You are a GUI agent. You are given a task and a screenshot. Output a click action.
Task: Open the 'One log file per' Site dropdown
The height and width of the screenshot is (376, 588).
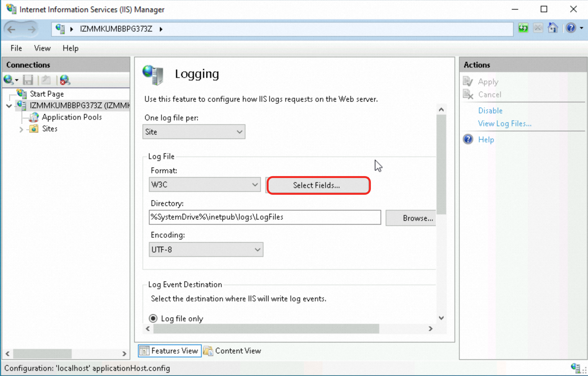click(194, 132)
